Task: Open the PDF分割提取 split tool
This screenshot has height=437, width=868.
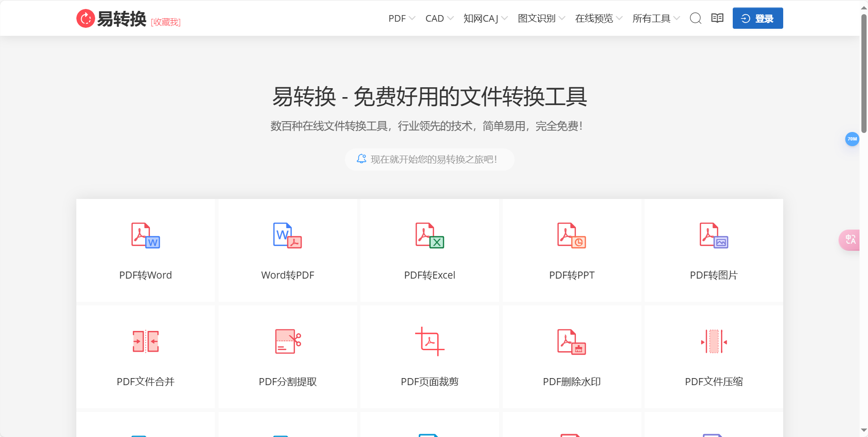Action: 287,357
